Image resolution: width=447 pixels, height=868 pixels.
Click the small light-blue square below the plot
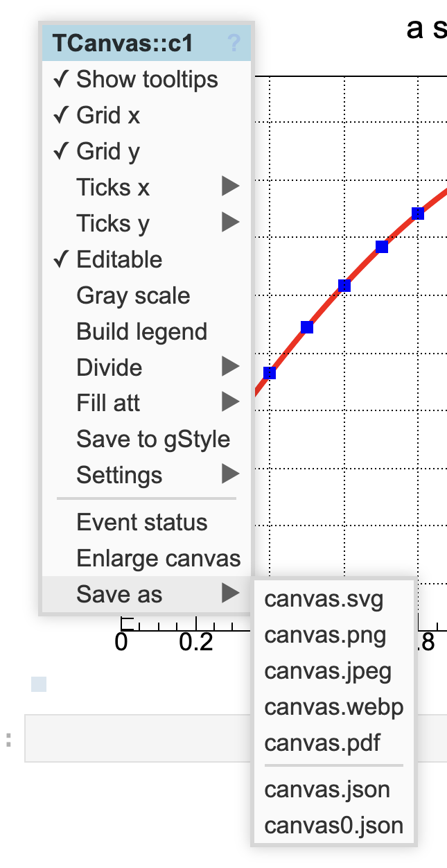tap(39, 684)
